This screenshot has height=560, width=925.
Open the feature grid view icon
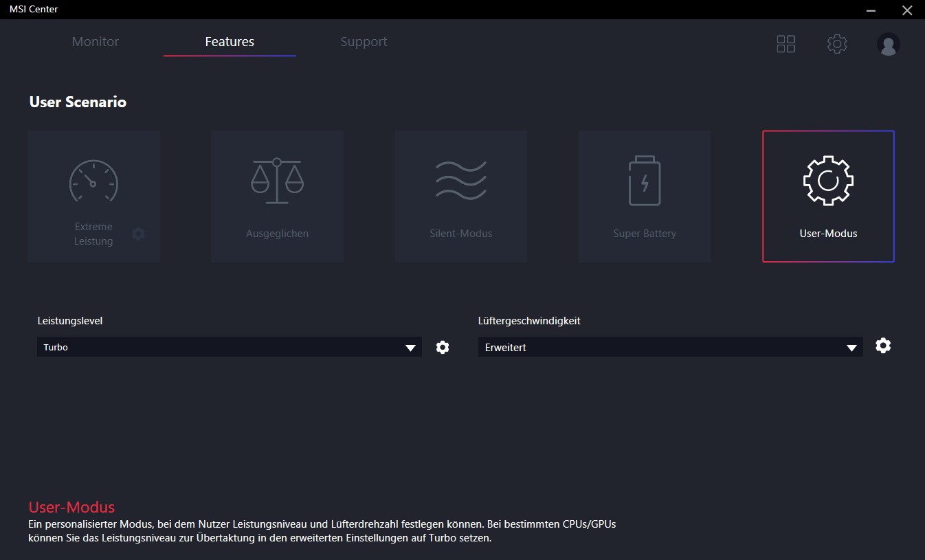point(785,44)
